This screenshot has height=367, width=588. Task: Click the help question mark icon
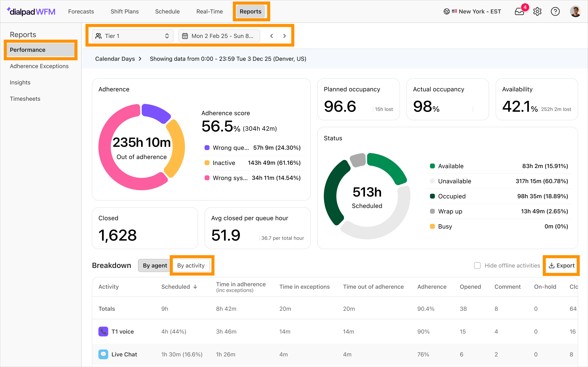[x=555, y=11]
